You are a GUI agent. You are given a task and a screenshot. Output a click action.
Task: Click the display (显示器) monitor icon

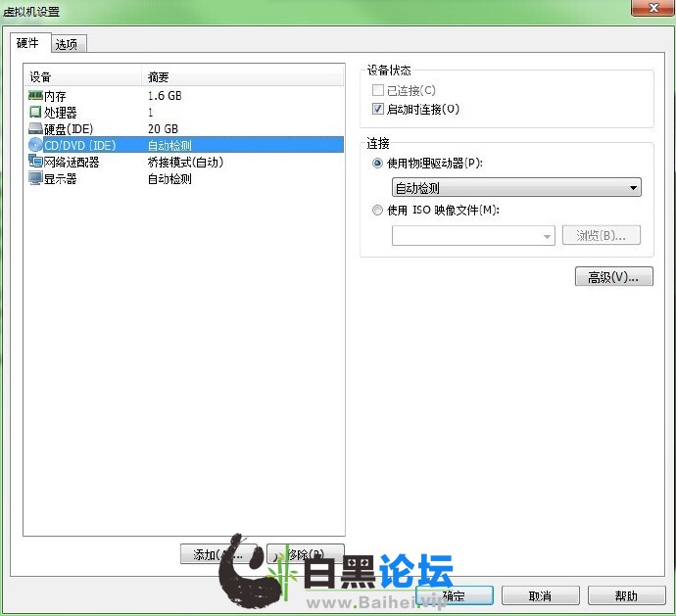(x=35, y=178)
